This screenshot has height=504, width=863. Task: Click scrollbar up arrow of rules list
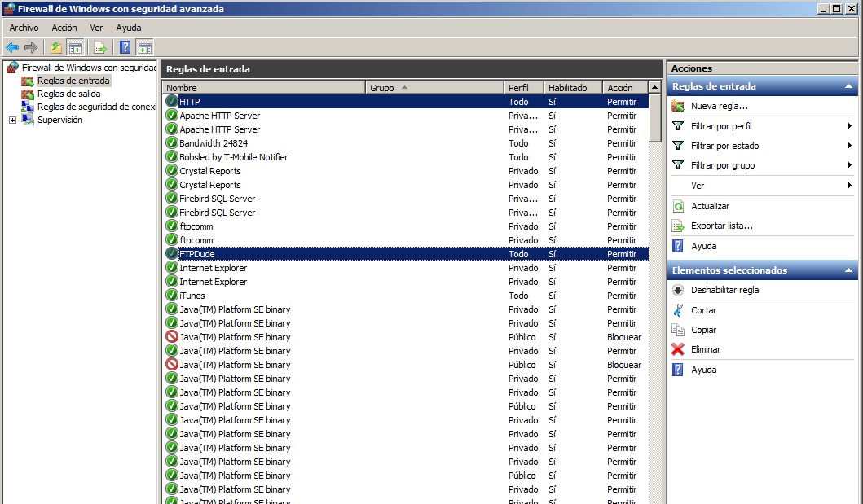pyautogui.click(x=654, y=87)
